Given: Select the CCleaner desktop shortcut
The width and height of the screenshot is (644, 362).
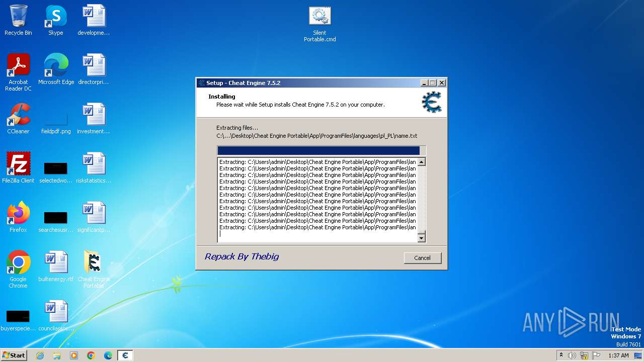Looking at the screenshot, I should (18, 119).
